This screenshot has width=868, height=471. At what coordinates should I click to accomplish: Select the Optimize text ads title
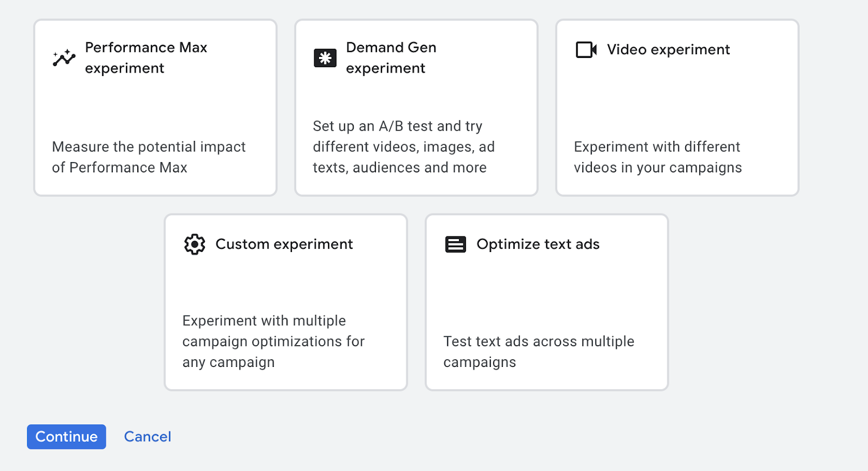538,244
